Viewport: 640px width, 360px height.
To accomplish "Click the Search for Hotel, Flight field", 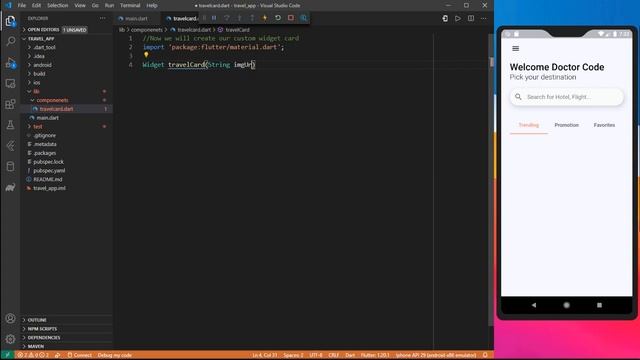I will (x=567, y=97).
